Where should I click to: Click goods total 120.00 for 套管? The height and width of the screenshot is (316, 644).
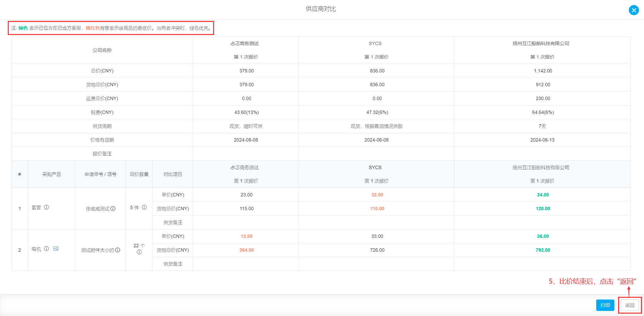coord(543,209)
